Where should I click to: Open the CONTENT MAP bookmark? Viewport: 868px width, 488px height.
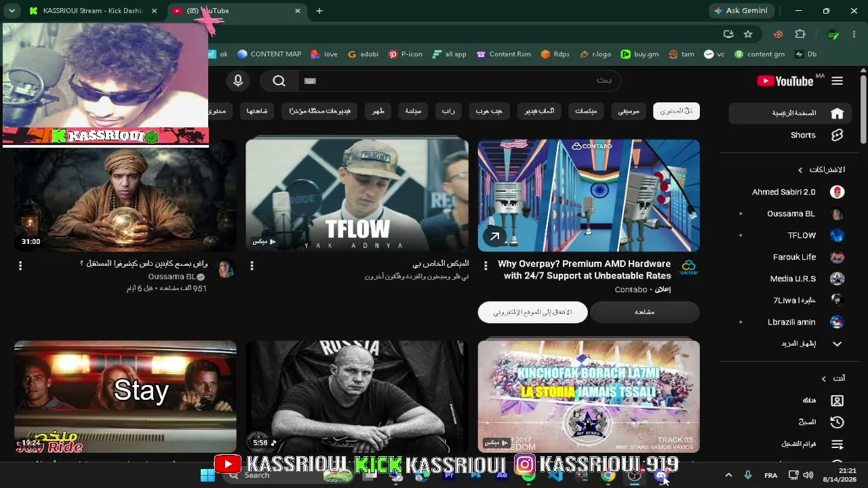269,54
